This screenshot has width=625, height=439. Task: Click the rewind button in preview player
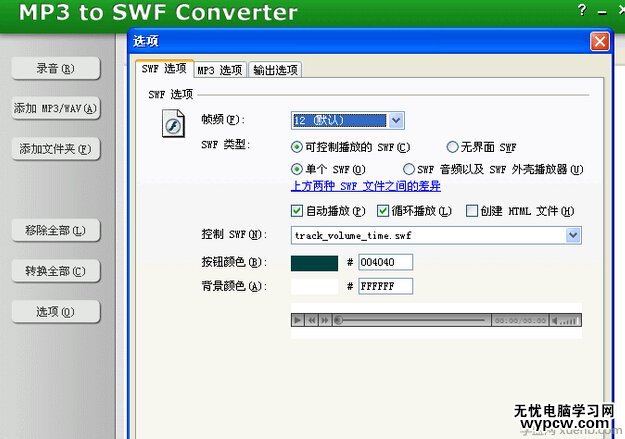pyautogui.click(x=312, y=320)
